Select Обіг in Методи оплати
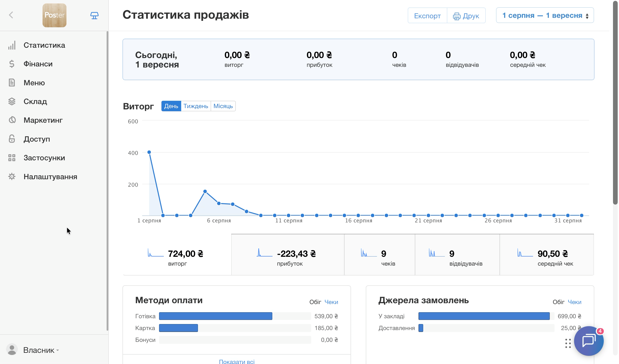Viewport: 619px width, 364px height. pyautogui.click(x=315, y=302)
